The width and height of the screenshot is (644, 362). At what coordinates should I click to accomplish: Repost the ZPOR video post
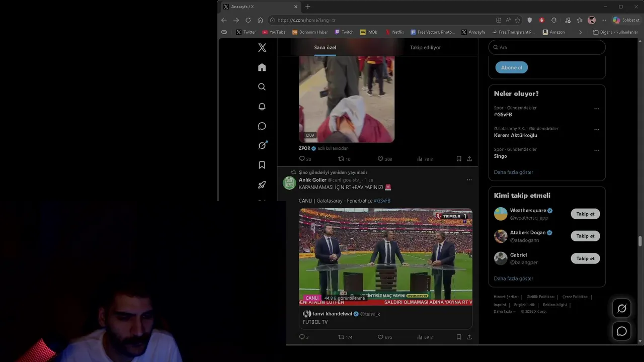pos(341,159)
